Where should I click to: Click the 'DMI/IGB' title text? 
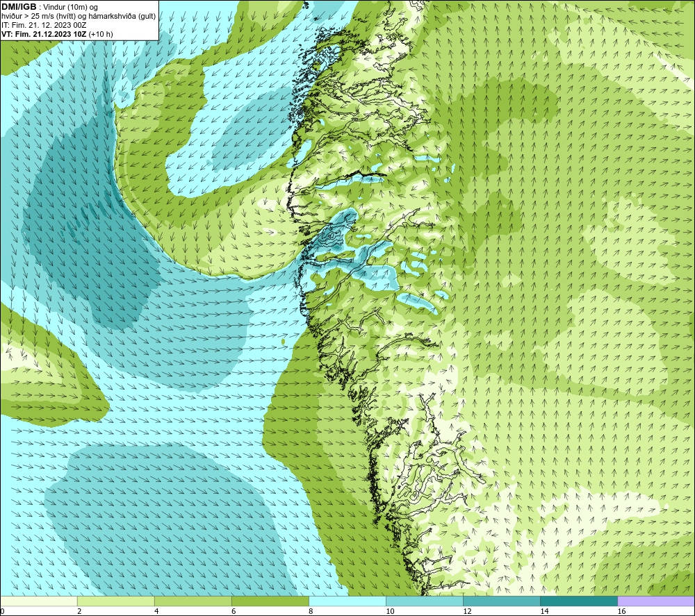coord(19,7)
